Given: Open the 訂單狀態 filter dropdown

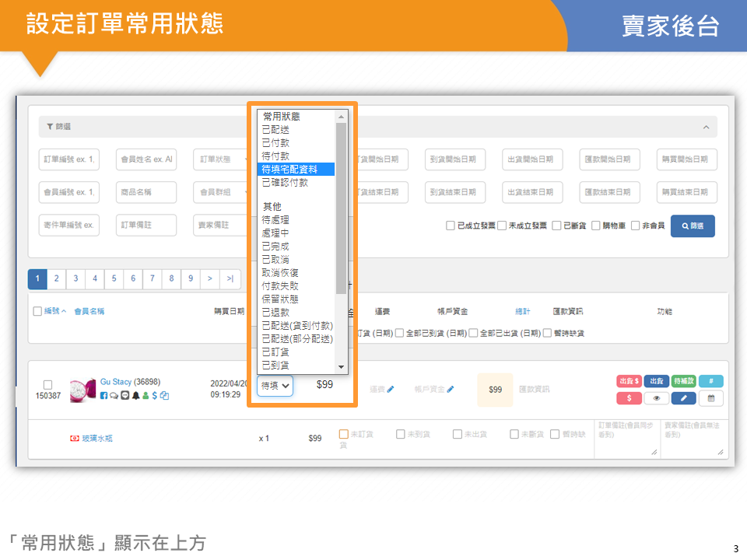Looking at the screenshot, I should coord(221,159).
